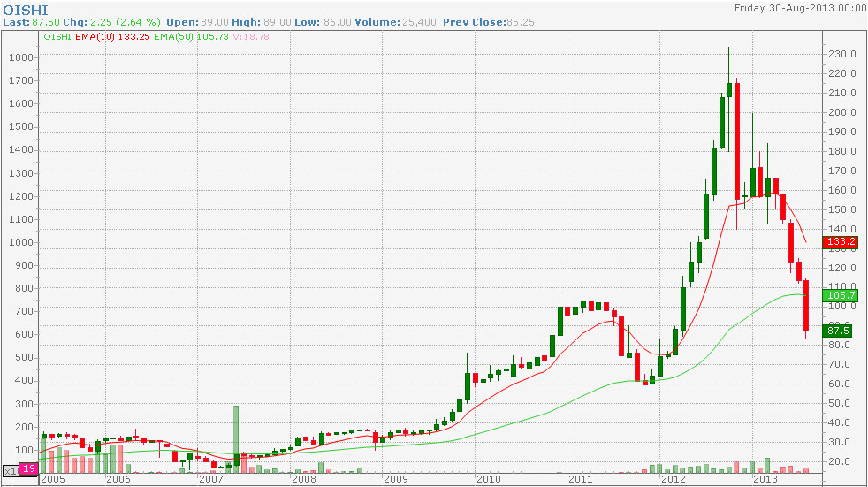This screenshot has height=487, width=868.
Task: Click the 1000 left axis label
Action: coord(21,242)
